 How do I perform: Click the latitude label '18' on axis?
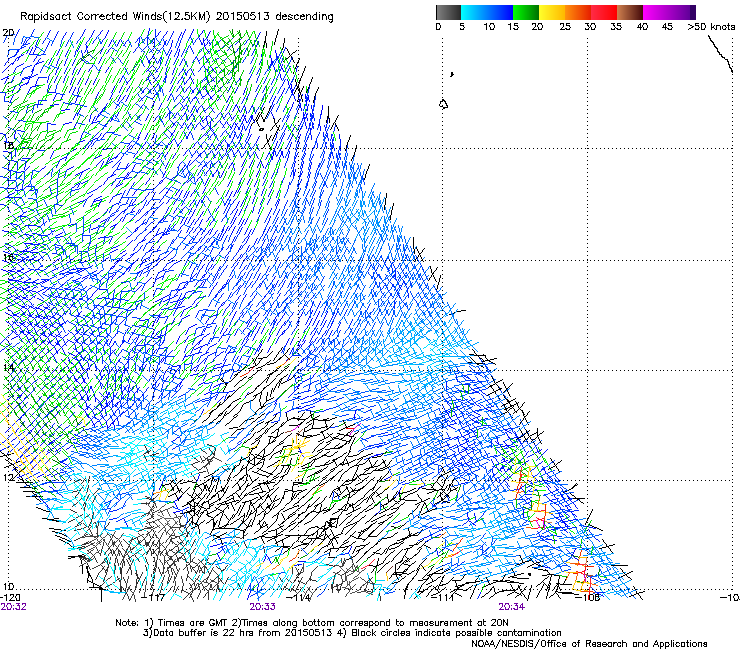tap(8, 145)
